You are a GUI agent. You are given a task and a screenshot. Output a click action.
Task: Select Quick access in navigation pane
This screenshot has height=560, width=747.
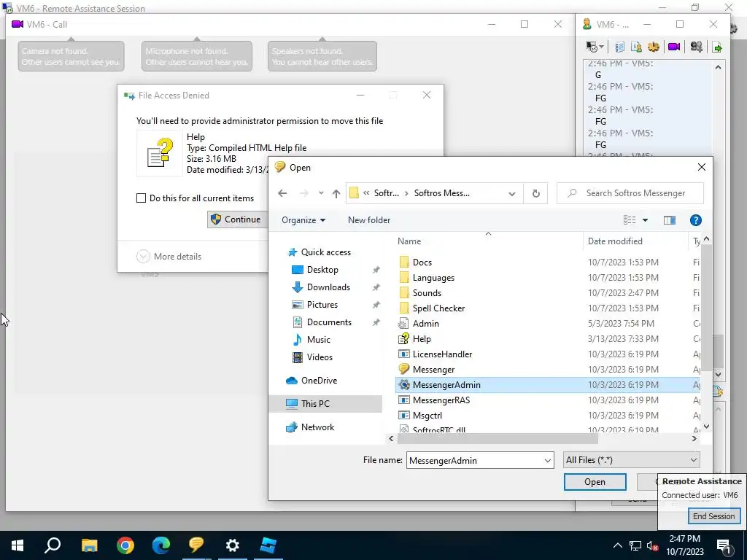coord(320,252)
